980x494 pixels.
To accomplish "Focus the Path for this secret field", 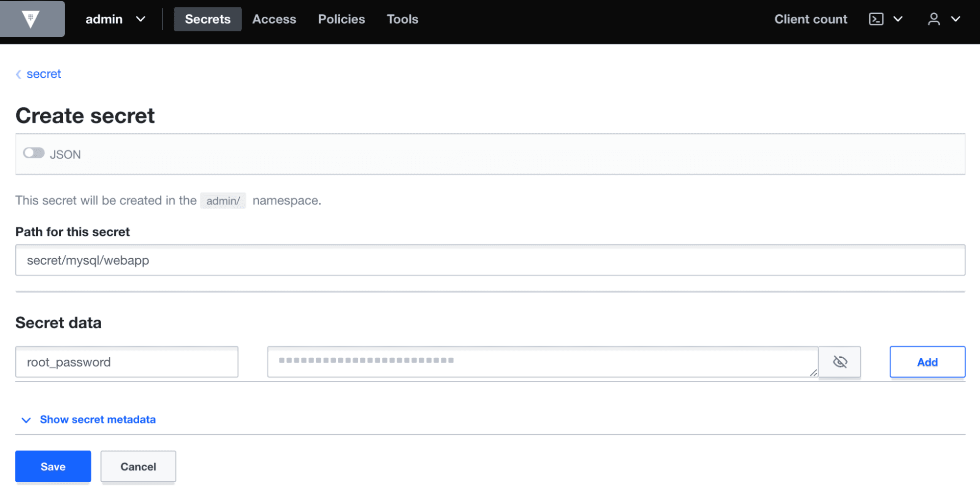I will [x=490, y=260].
